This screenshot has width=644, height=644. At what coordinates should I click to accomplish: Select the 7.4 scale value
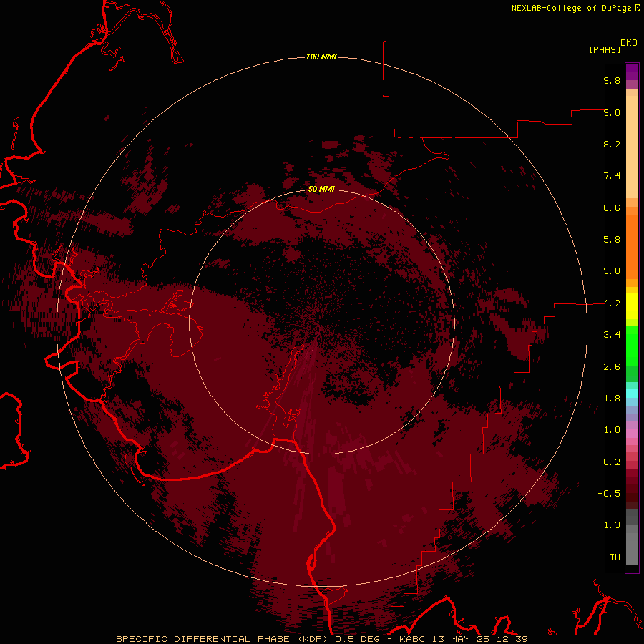pyautogui.click(x=612, y=176)
